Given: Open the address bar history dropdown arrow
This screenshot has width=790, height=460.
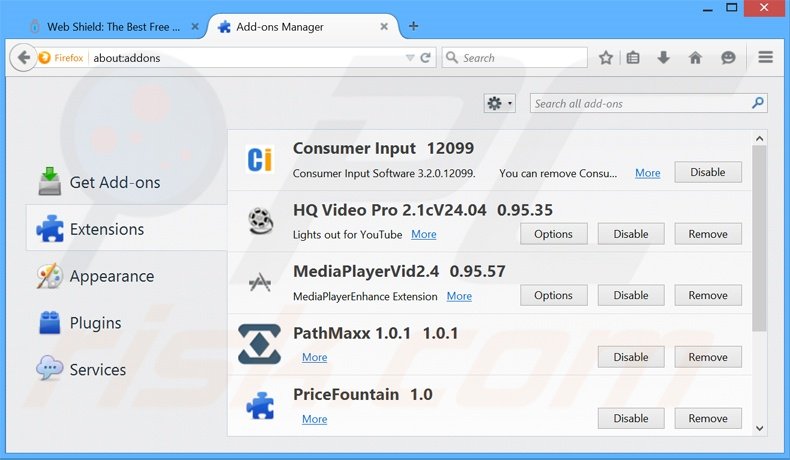Looking at the screenshot, I should pos(410,58).
